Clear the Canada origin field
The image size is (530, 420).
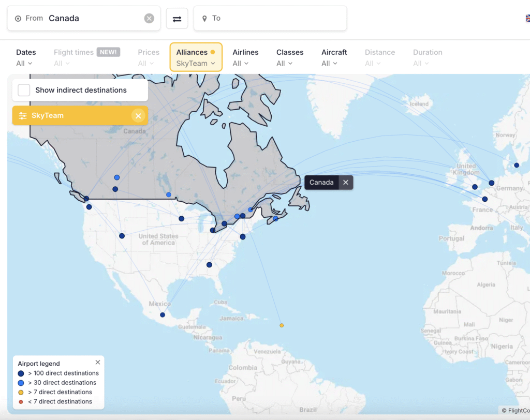pyautogui.click(x=149, y=19)
